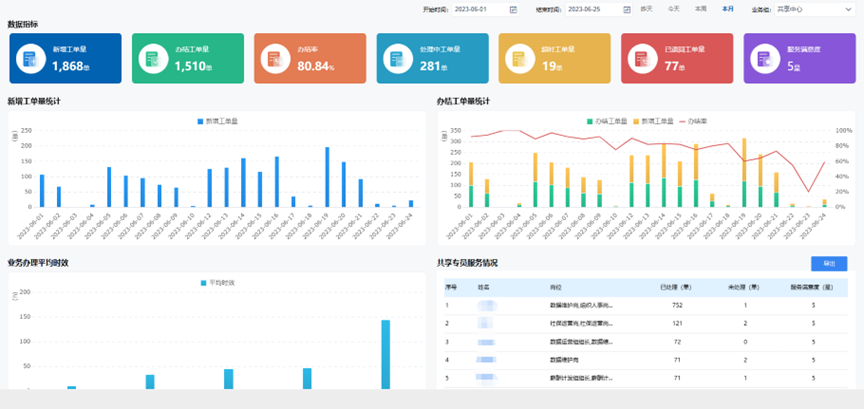Image resolution: width=864 pixels, height=409 pixels.
Task: Click the 新增工单量统计 chart heading
Action: coord(34,101)
